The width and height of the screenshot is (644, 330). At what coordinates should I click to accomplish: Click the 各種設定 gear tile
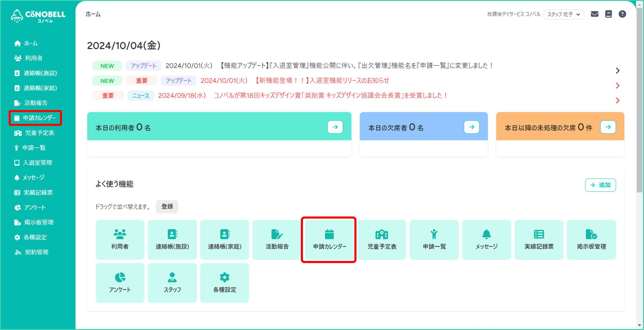pos(225,283)
